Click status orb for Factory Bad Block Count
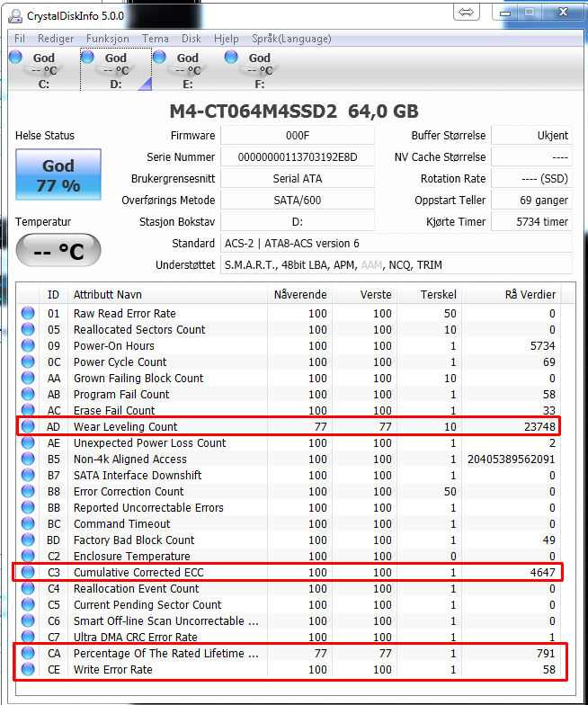 pyautogui.click(x=28, y=540)
